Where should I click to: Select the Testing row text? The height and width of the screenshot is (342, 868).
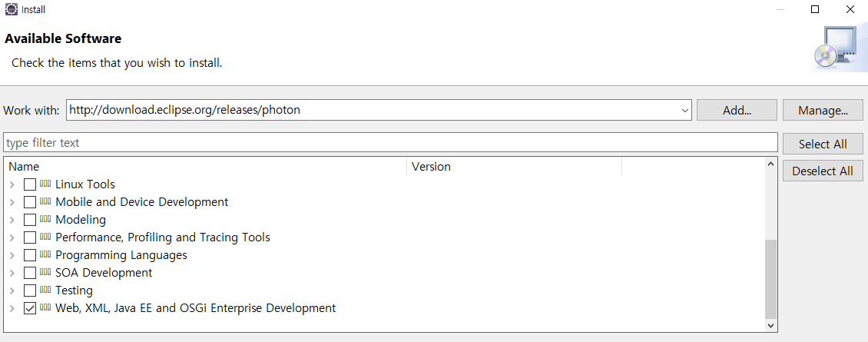[75, 290]
